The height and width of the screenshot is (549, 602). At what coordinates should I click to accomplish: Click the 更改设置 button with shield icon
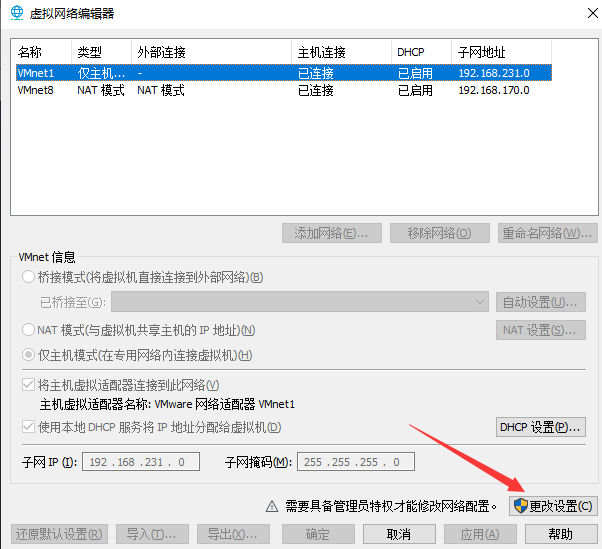click(x=553, y=506)
